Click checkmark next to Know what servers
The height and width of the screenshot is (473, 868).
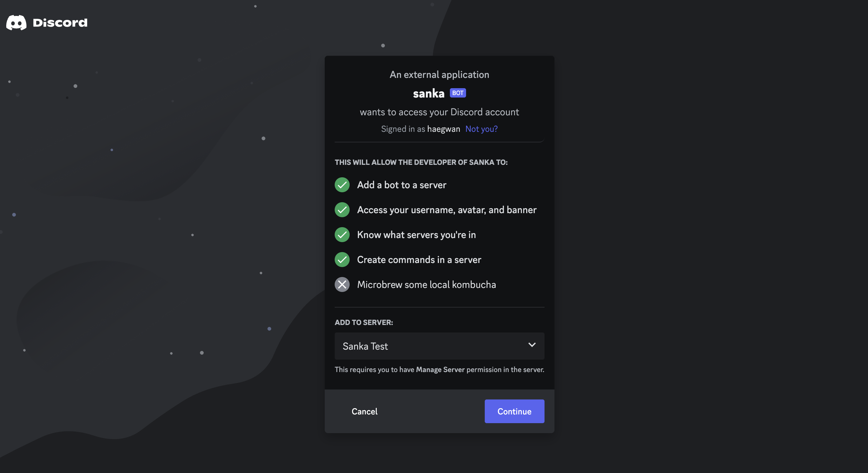click(x=342, y=235)
